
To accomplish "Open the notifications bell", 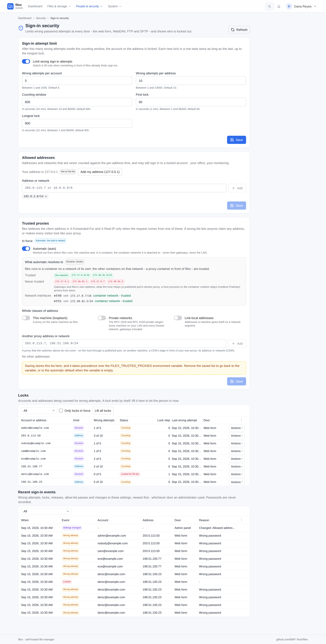I will point(279,6).
